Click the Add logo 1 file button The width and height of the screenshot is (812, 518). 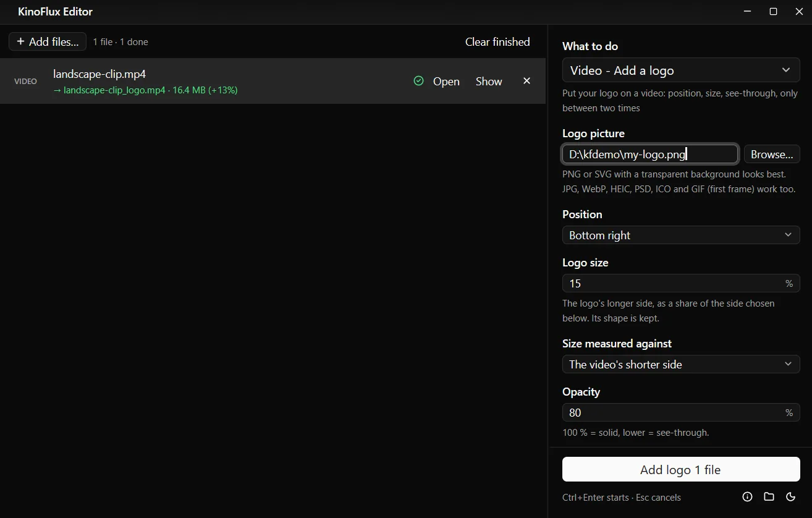pos(681,469)
